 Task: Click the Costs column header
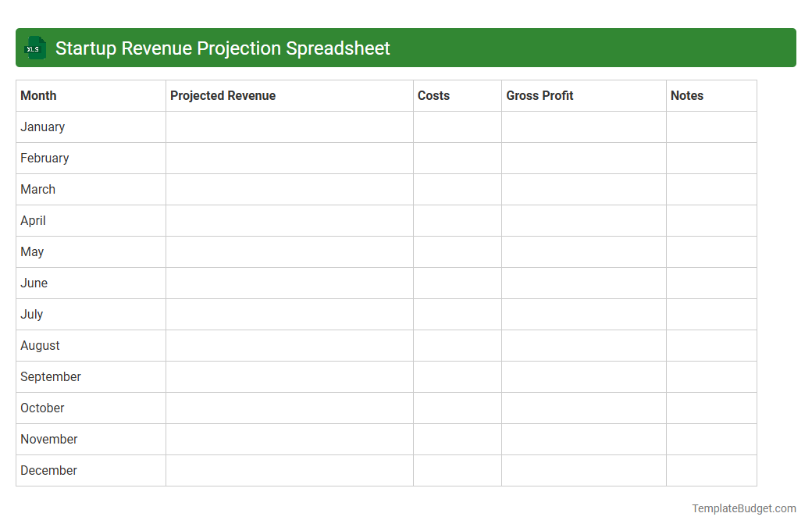(x=434, y=95)
